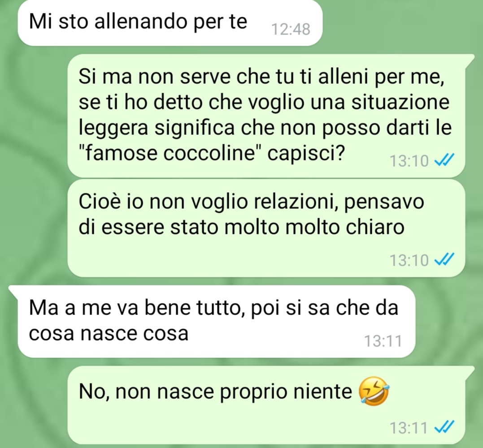Tap the 'Cioè io non voglio relazioni' message

(266, 228)
